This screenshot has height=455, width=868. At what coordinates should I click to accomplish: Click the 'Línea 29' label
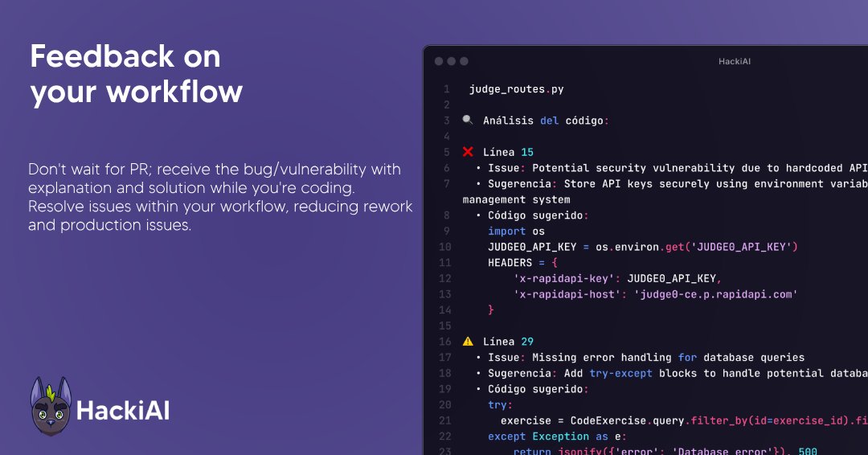coord(508,342)
